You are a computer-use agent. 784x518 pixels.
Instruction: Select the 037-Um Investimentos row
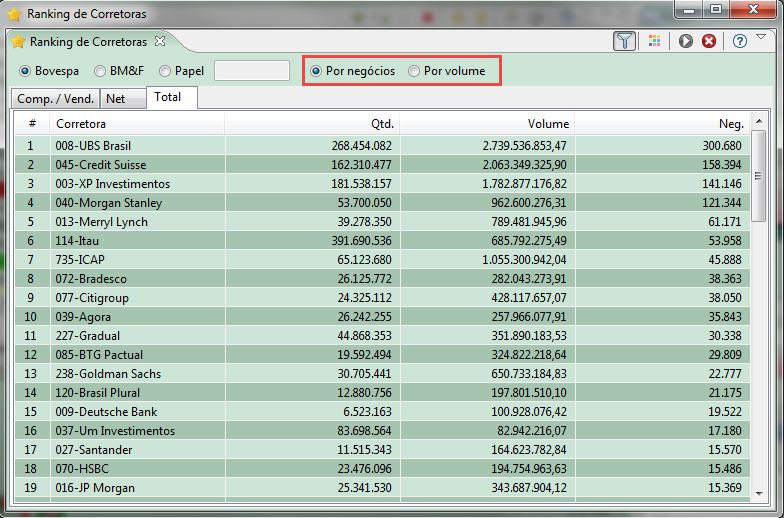point(382,430)
